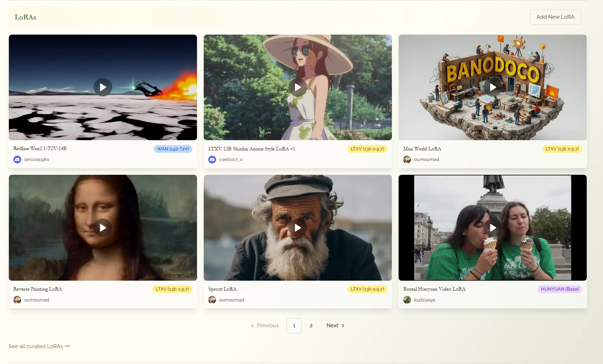Click the Discord icon beside csetioo7_o
The height and width of the screenshot is (364, 603).
point(212,160)
